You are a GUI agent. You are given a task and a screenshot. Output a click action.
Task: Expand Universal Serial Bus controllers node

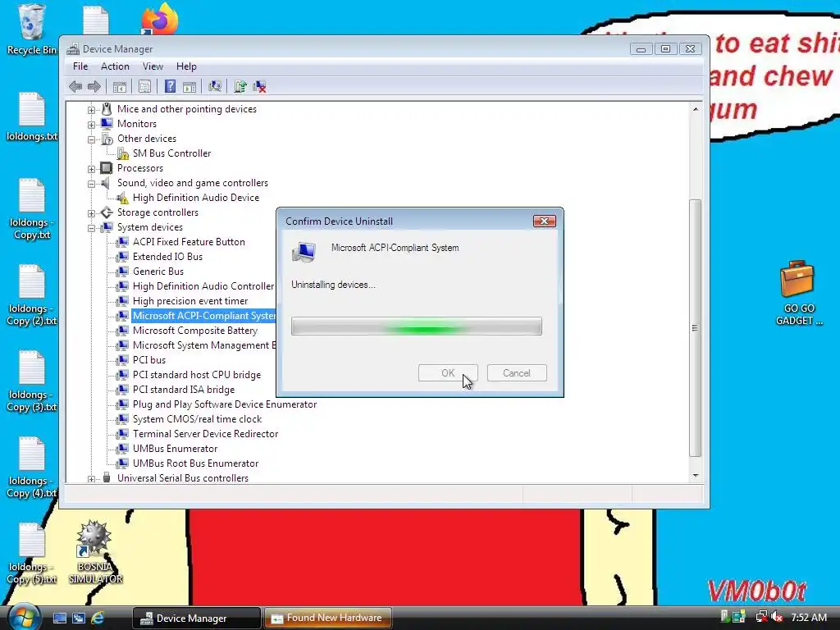click(x=92, y=479)
